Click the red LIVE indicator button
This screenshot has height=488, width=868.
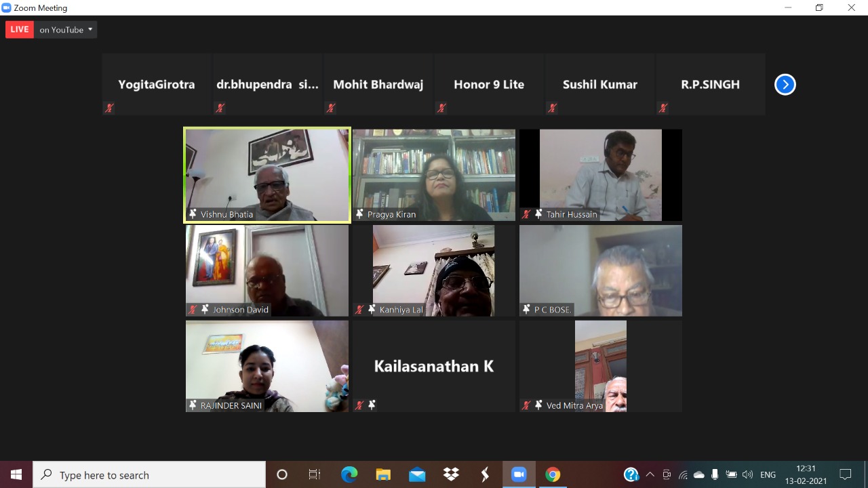(20, 30)
